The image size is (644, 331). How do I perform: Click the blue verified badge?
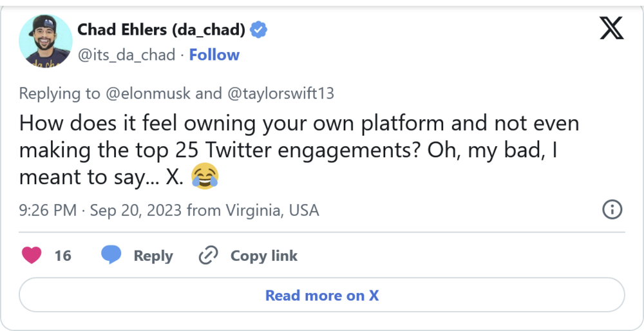click(x=259, y=30)
